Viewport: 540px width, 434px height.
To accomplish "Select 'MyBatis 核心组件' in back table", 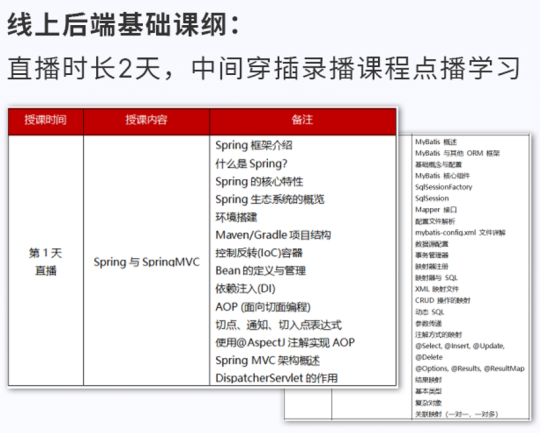I will pos(442,176).
